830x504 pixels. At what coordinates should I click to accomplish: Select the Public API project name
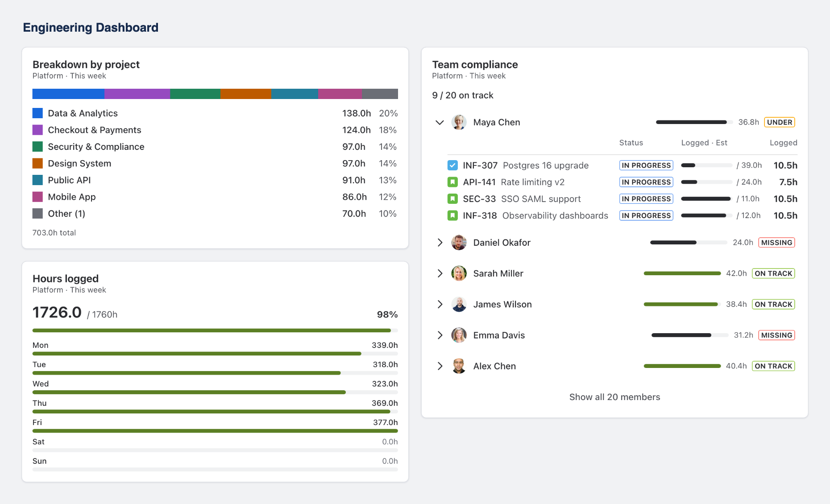click(x=69, y=180)
